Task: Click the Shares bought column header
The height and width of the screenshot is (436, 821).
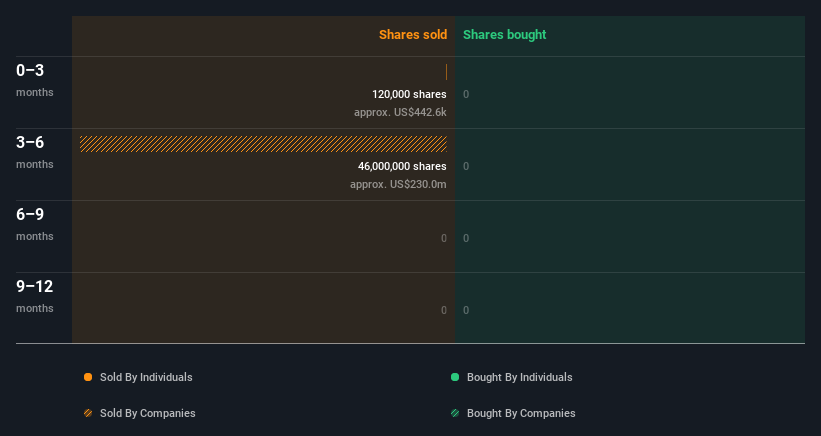Action: pos(504,35)
